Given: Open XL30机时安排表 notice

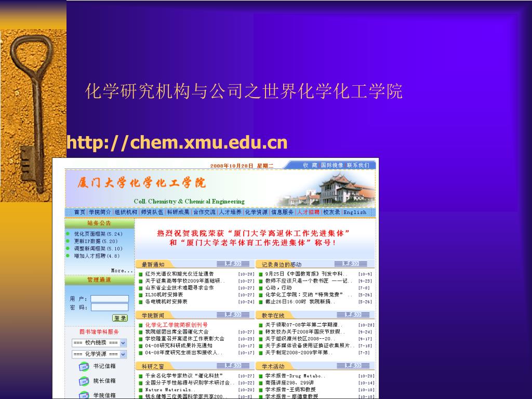Looking at the screenshot, I should point(164,295).
